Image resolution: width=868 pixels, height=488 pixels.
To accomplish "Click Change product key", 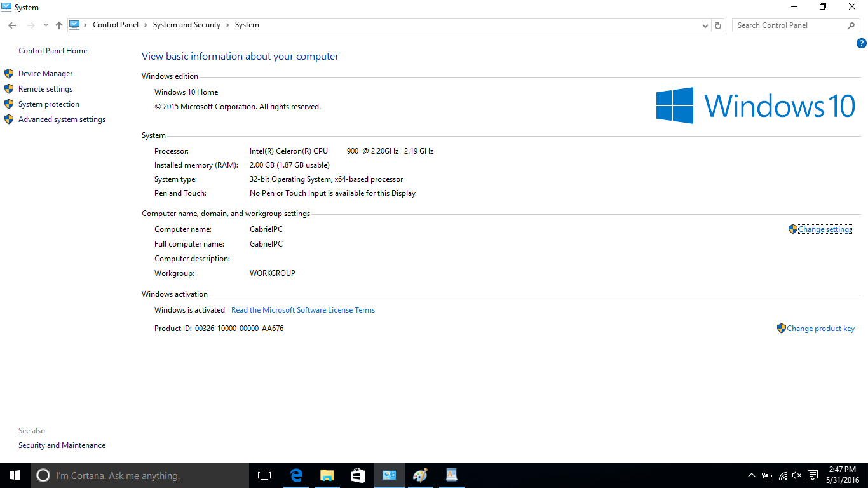I will 820,329.
